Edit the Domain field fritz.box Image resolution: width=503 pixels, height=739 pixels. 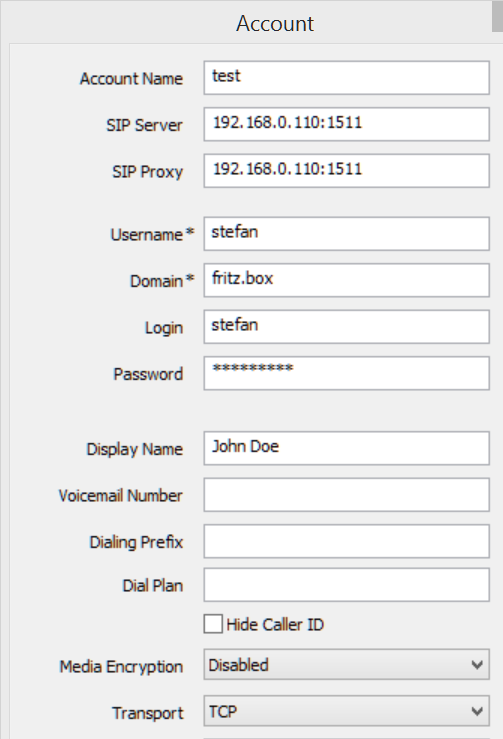tap(346, 280)
